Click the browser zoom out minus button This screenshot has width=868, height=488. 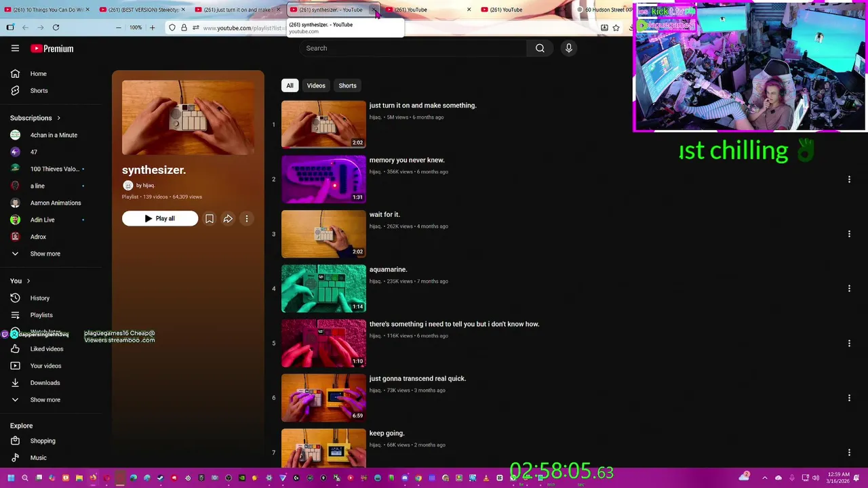[x=118, y=28]
